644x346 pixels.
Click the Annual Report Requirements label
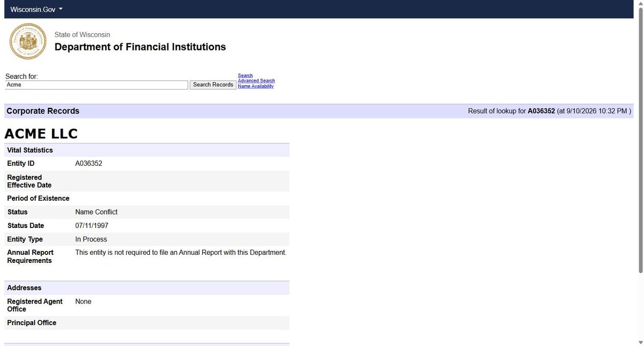tap(30, 256)
